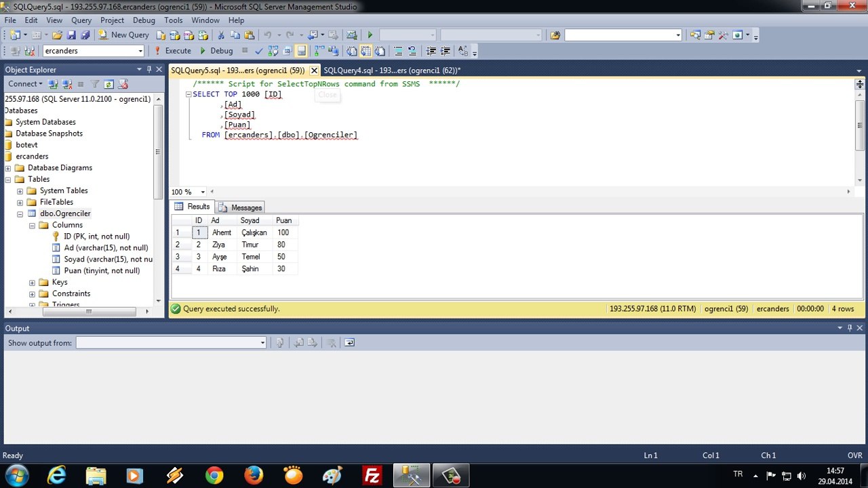Collapse the Tables folder node
Image resolution: width=868 pixels, height=488 pixels.
8,180
